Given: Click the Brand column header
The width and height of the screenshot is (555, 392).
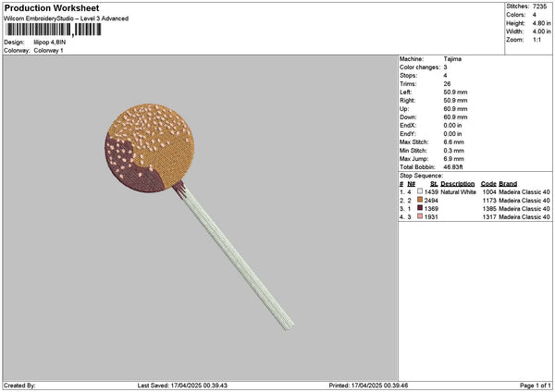Looking at the screenshot, I should pyautogui.click(x=508, y=184).
